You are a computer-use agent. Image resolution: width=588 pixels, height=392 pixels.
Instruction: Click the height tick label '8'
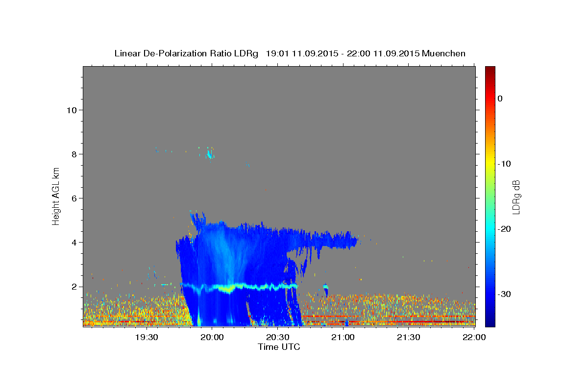[x=73, y=154]
